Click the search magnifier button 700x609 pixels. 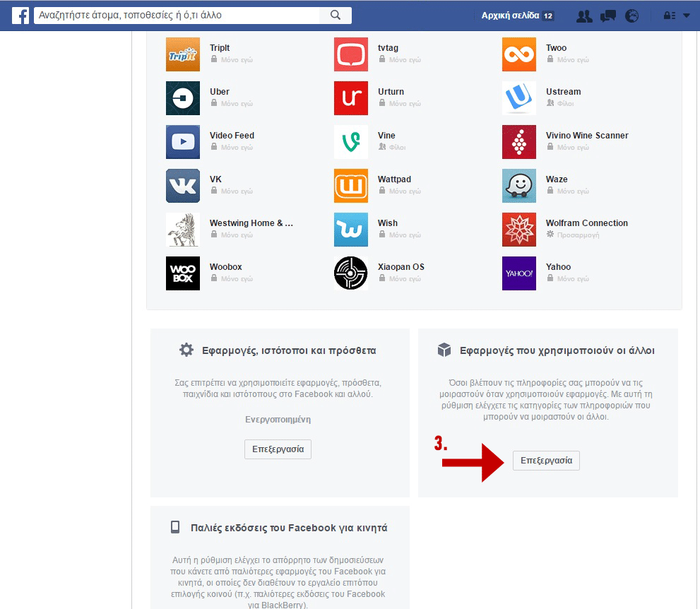336,15
